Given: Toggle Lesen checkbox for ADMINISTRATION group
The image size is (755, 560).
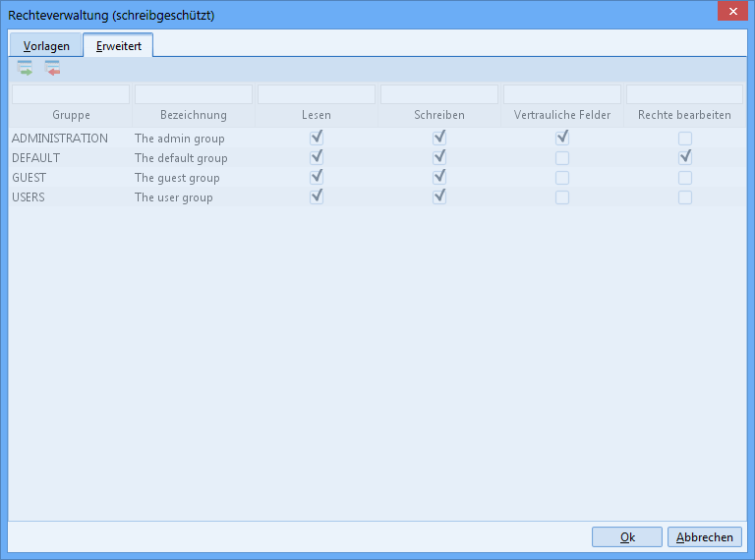Looking at the screenshot, I should 317,139.
